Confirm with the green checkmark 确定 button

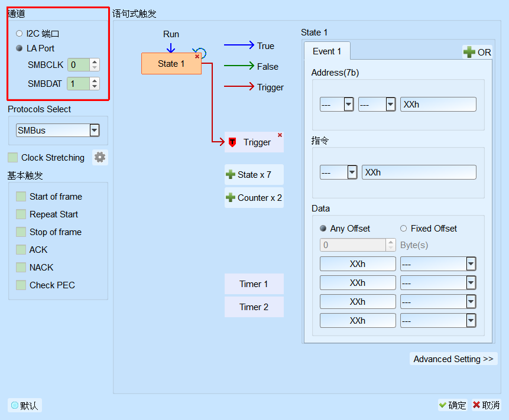coord(452,405)
